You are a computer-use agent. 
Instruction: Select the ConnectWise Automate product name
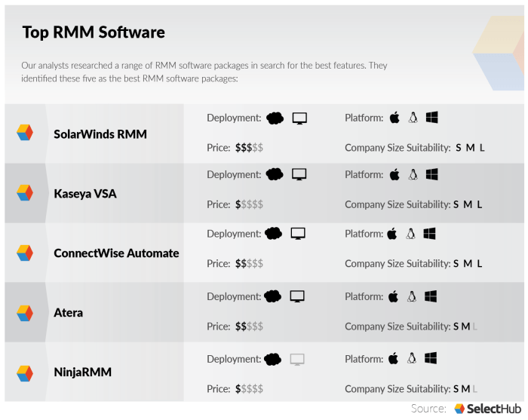click(x=116, y=253)
